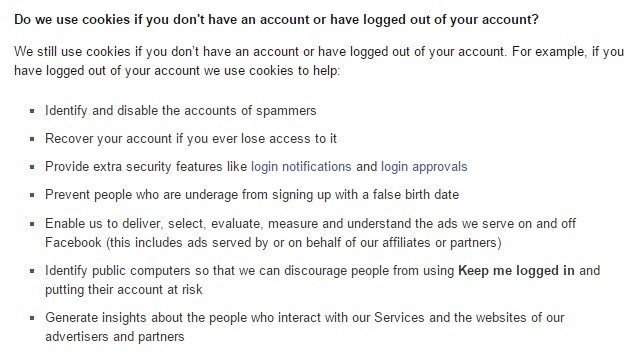Image resolution: width=642 pixels, height=361 pixels.
Task: Click 'Prevent people who are underage' list item
Action: [x=252, y=194]
